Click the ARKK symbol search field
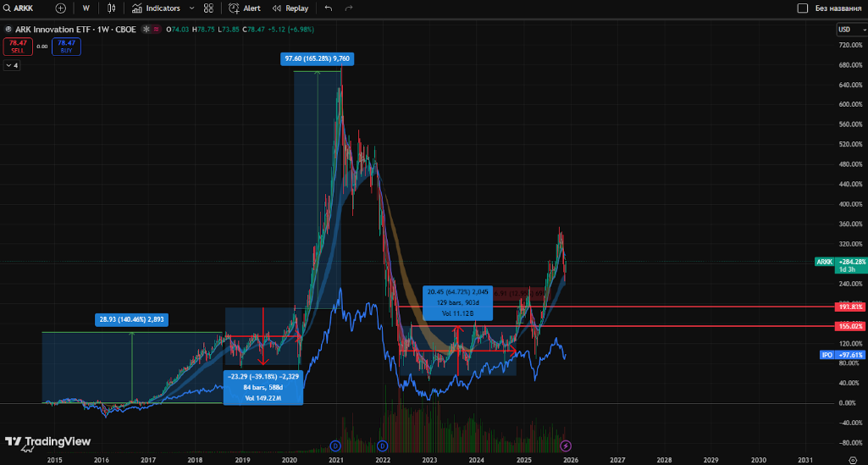This screenshot has height=465, width=868. pyautogui.click(x=25, y=8)
